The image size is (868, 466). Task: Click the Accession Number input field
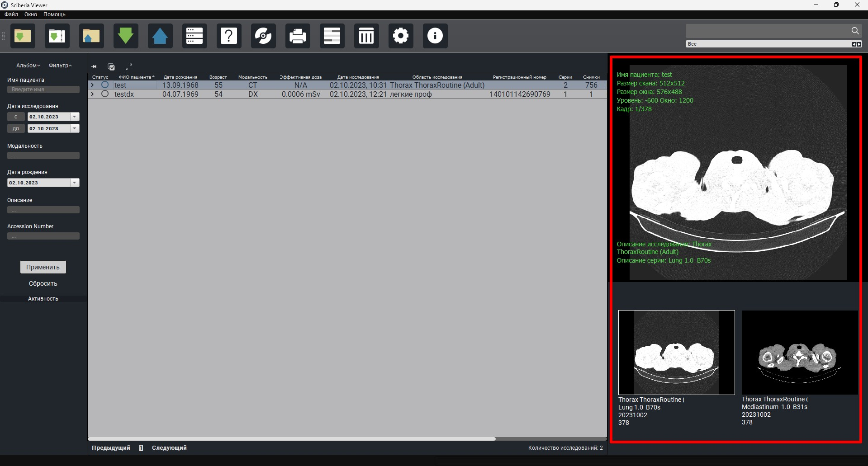43,236
